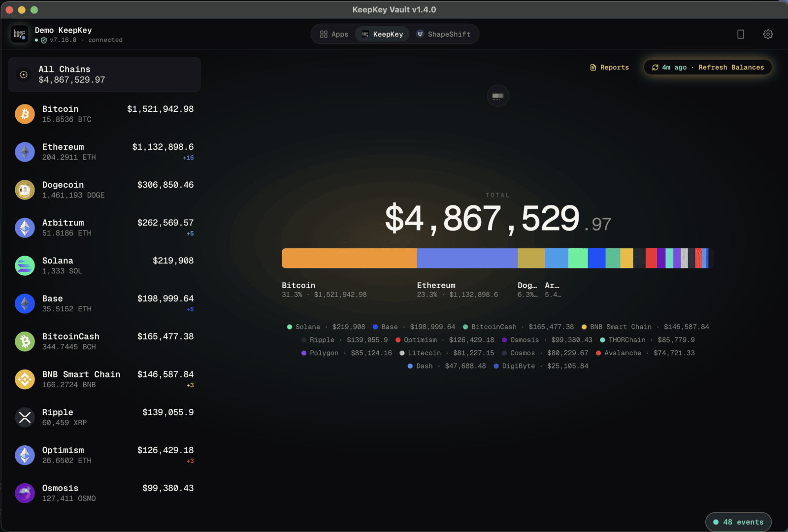788x532 pixels.
Task: Expand Optimism's +3 tokens badge
Action: pos(190,461)
